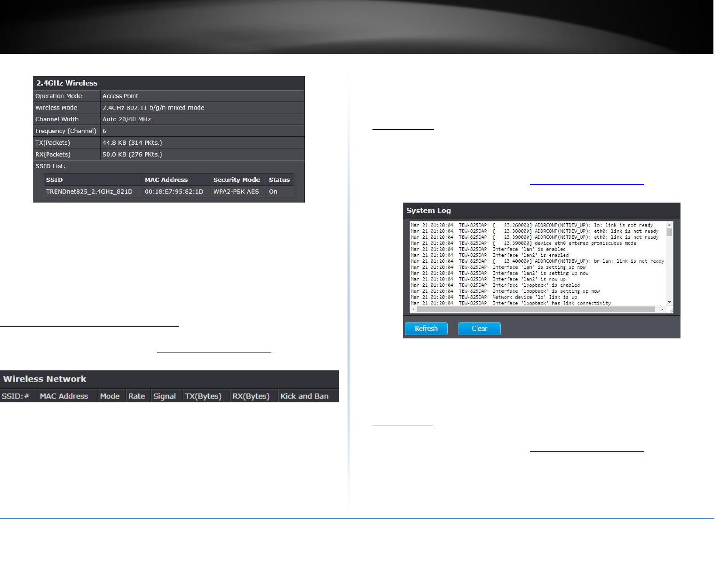Image resolution: width=728 pixels, height=564 pixels.
Task: Click the "Signal" column header
Action: 167,396
